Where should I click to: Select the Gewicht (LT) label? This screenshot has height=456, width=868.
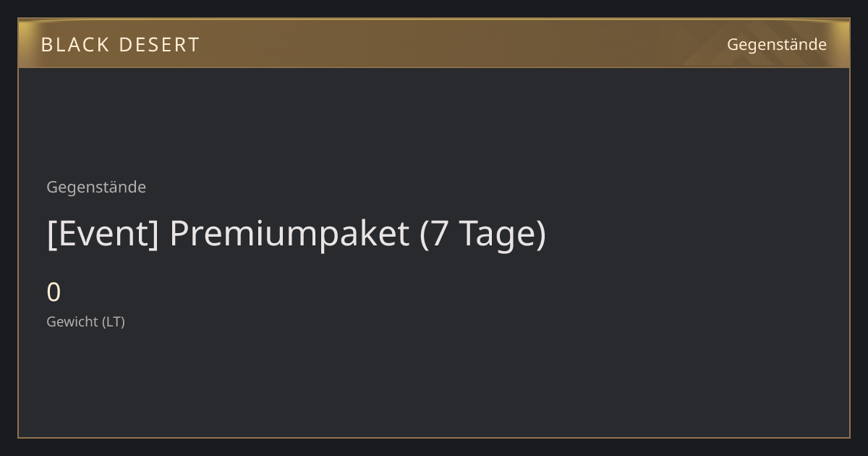(85, 322)
